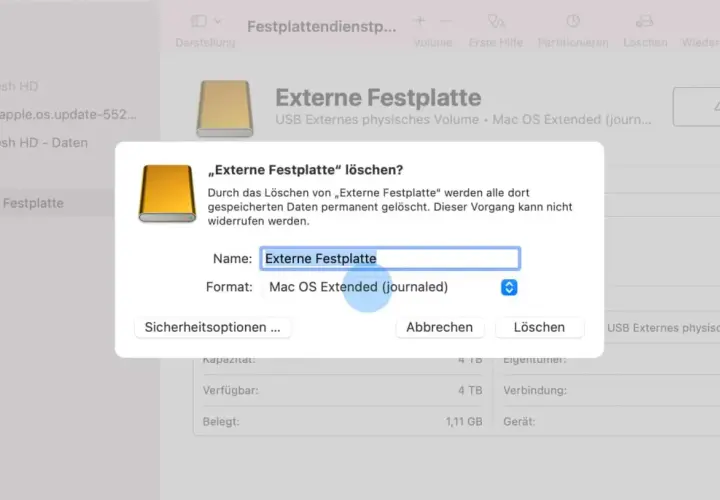The height and width of the screenshot is (500, 720).
Task: Click the Verfügbar: label
Action: click(231, 390)
